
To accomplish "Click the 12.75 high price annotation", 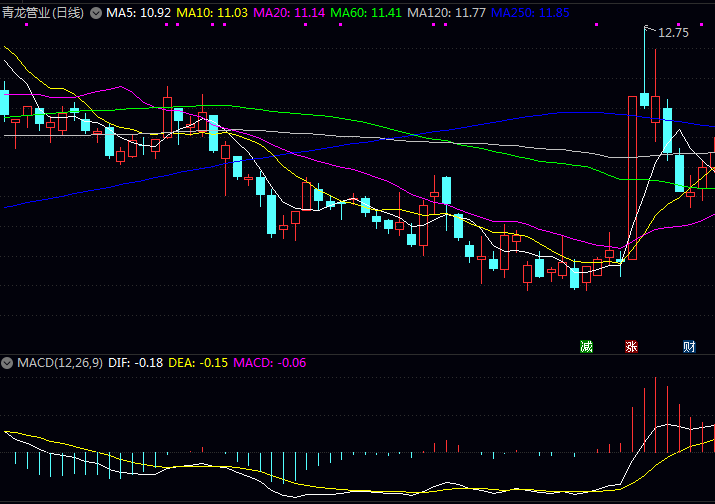I will point(673,33).
